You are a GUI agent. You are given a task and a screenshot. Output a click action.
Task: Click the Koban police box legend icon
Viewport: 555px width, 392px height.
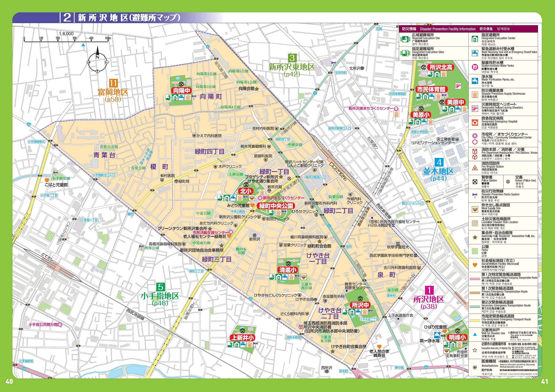click(x=508, y=182)
